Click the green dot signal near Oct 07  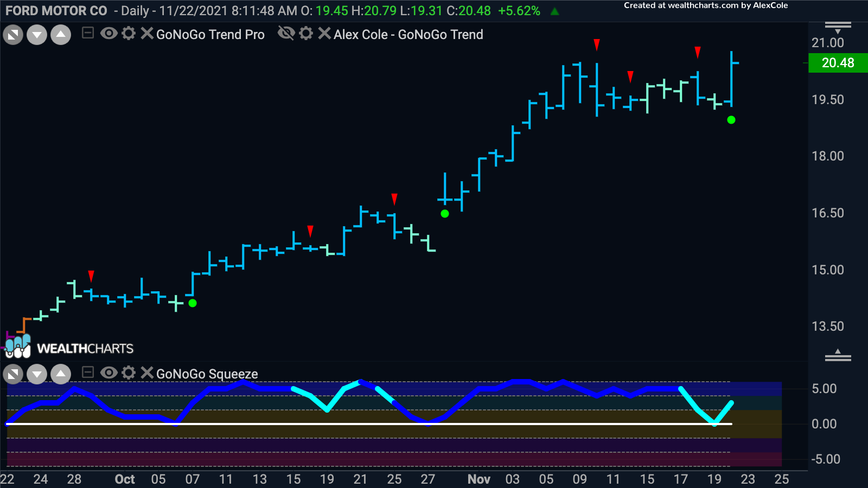click(x=193, y=303)
